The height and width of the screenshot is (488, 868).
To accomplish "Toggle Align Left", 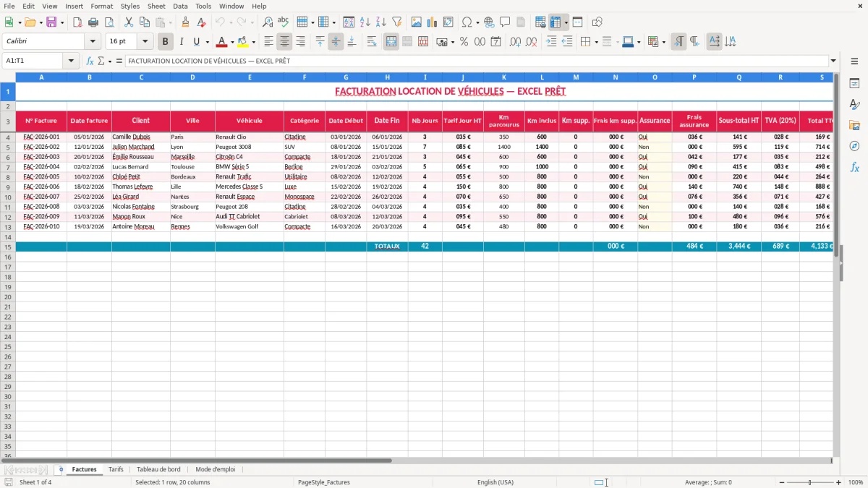I will 269,42.
